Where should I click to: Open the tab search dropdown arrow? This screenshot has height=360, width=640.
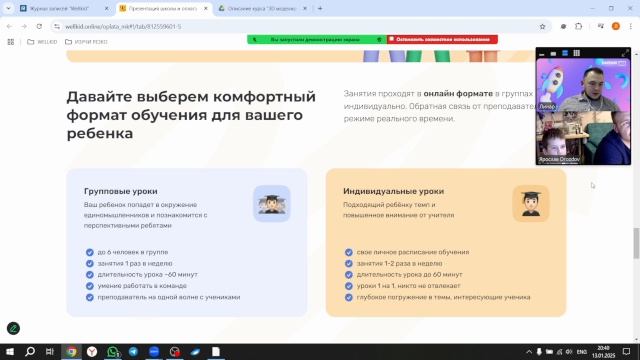8,8
